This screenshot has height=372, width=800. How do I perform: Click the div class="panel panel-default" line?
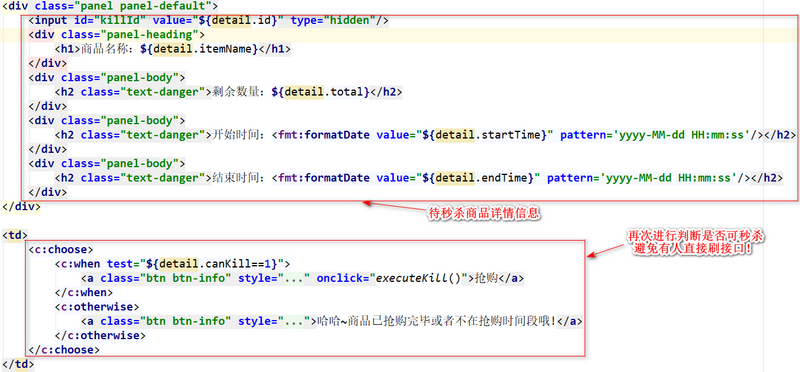coord(110,7)
